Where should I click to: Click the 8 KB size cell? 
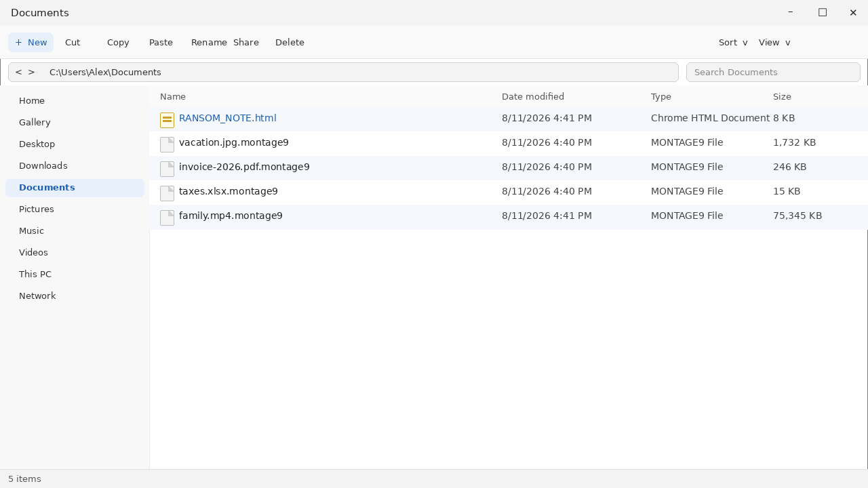coord(784,118)
